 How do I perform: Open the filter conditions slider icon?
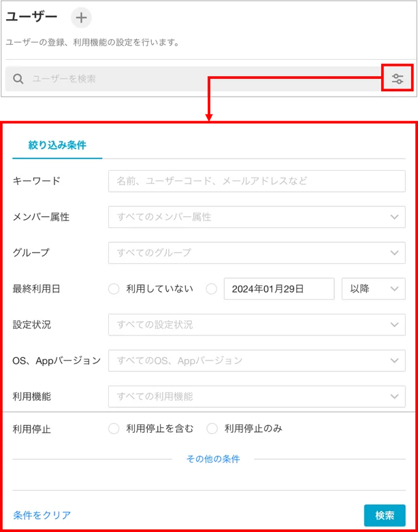pos(398,79)
